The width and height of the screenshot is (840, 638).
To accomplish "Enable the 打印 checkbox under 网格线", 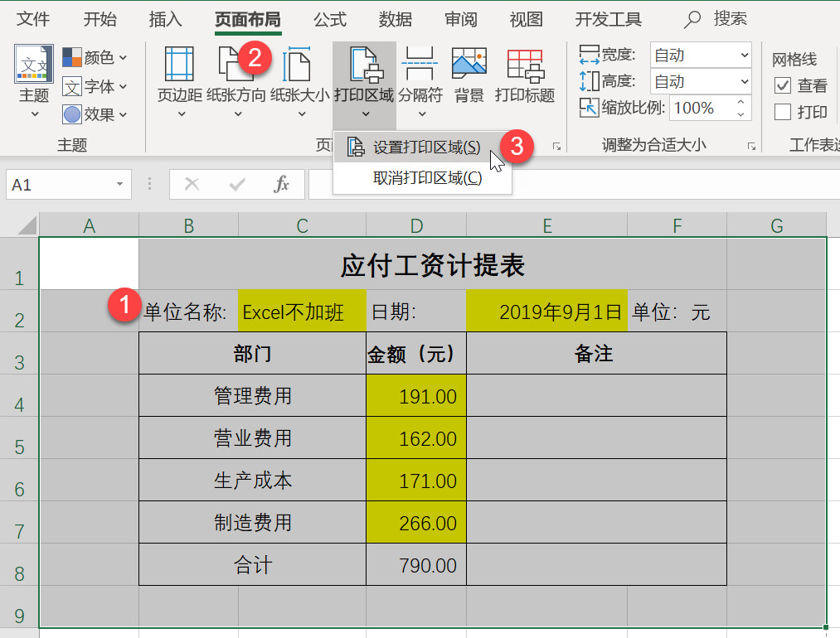I will (x=783, y=112).
